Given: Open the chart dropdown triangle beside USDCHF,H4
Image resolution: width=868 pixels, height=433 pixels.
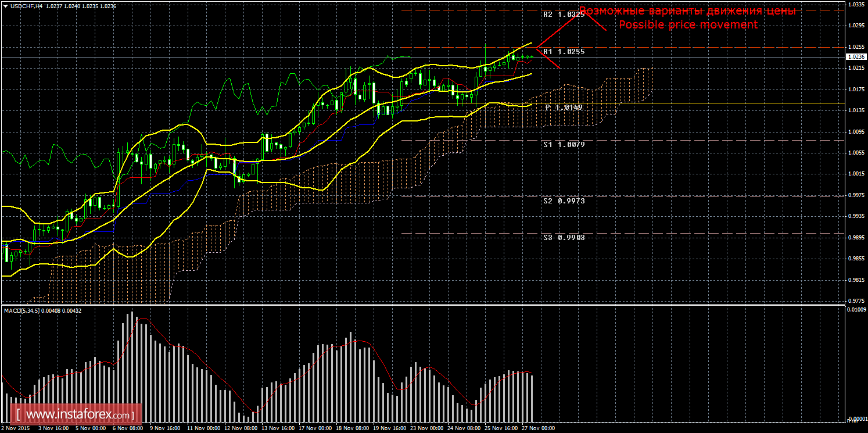Looking at the screenshot, I should coord(5,6).
